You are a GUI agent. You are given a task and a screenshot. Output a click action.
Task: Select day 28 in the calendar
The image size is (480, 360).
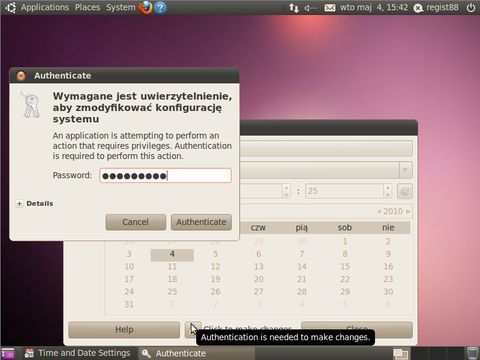(x=302, y=292)
